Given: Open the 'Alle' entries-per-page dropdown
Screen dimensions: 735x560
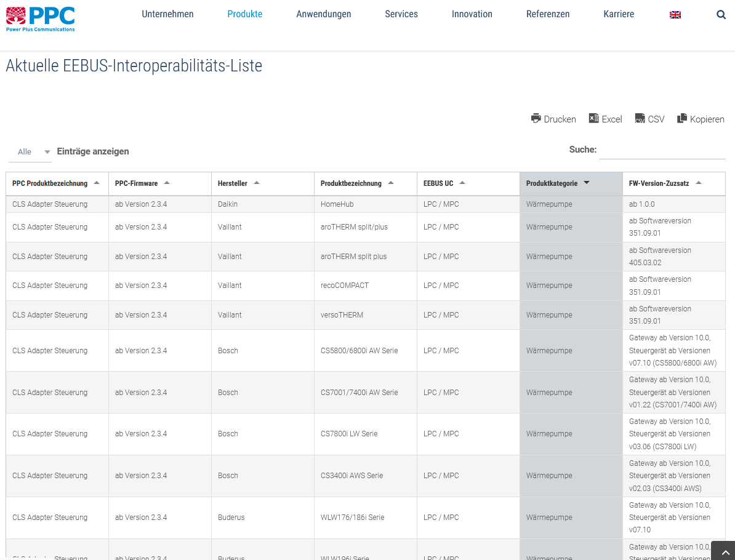Looking at the screenshot, I should tap(30, 151).
